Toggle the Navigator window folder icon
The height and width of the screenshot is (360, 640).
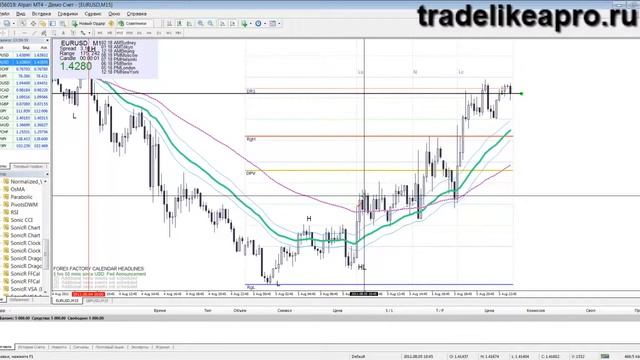click(x=43, y=24)
